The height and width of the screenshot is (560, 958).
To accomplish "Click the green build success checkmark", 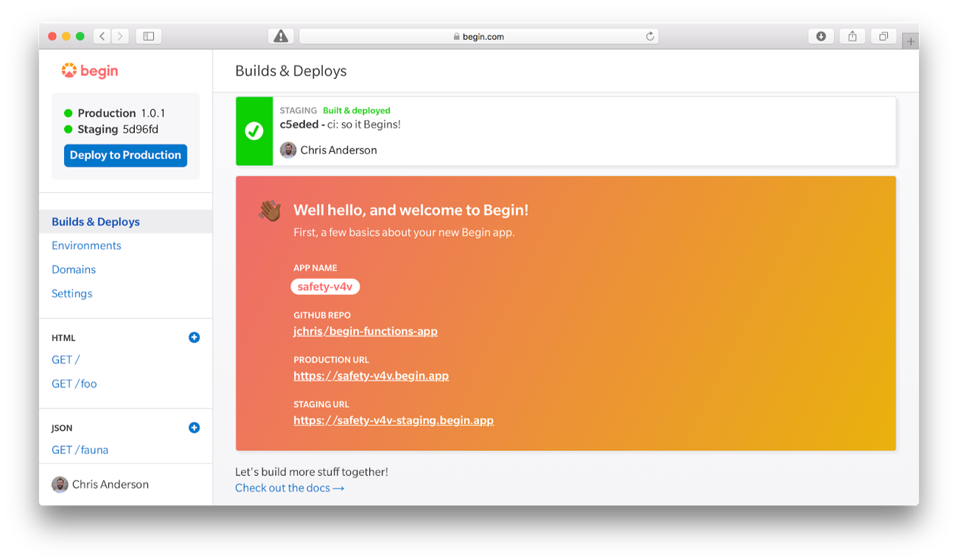I will (254, 131).
